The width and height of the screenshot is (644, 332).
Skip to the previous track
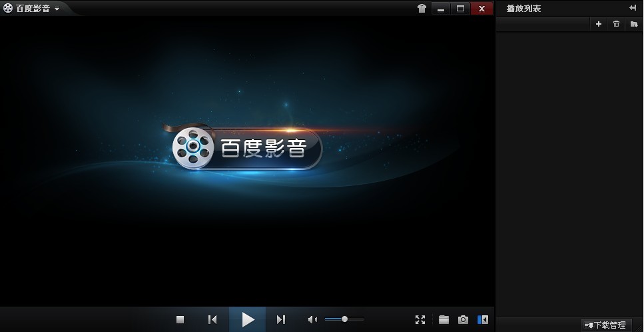(212, 320)
